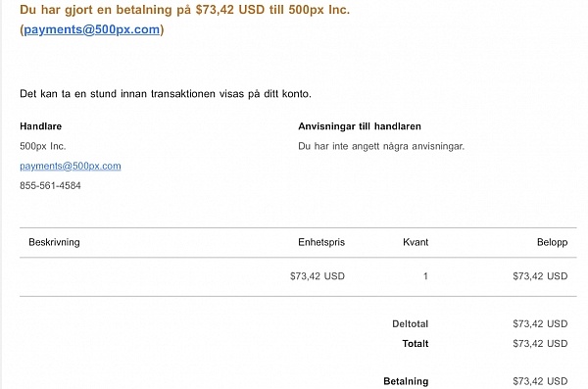This screenshot has height=389, width=588.
Task: Select the phone number 855-561-4584
Action: (50, 186)
